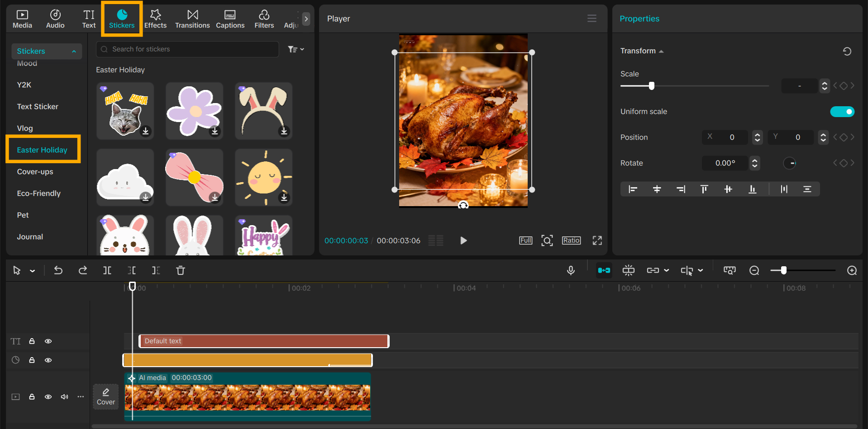The image size is (868, 429).
Task: Select the Easter Holiday sticker category
Action: (x=43, y=149)
